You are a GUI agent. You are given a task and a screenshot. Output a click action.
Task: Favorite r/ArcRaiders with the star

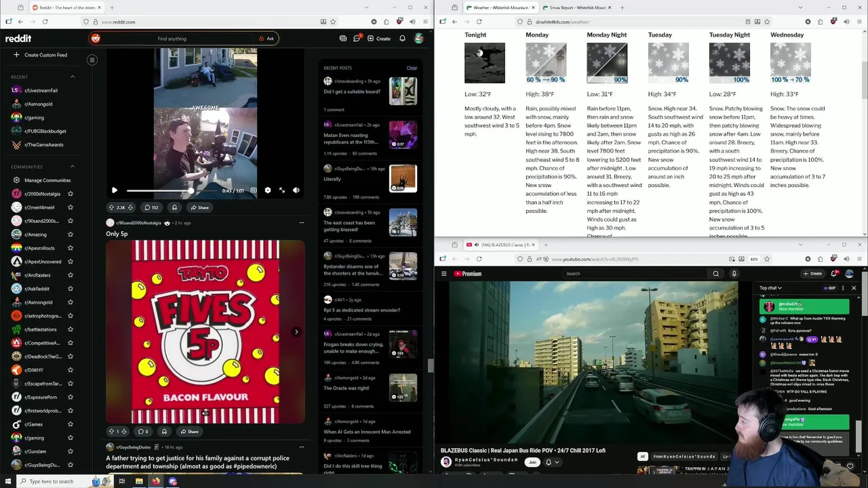71,275
